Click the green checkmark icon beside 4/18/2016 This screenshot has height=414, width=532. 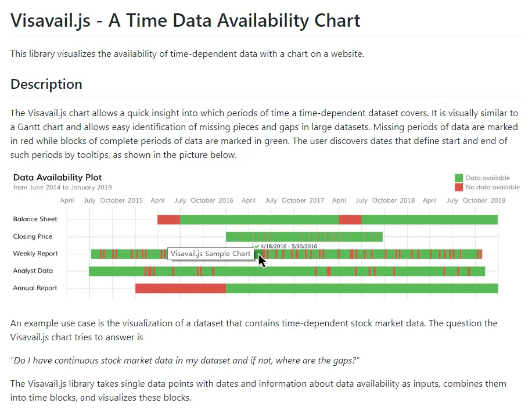257,247
